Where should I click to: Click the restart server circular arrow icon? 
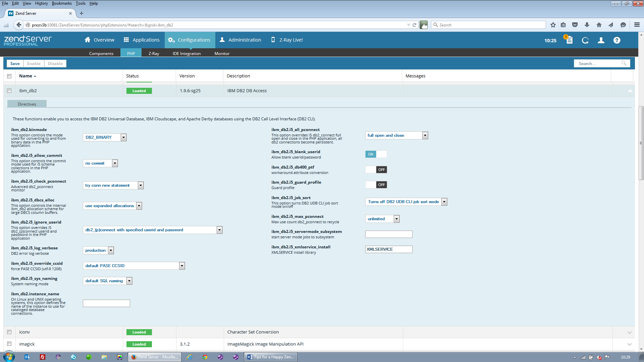585,40
